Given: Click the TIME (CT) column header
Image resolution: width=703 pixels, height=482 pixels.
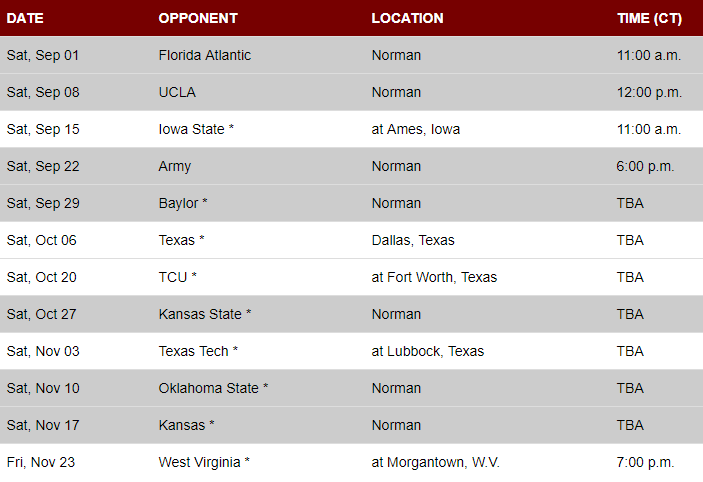Looking at the screenshot, I should (649, 18).
